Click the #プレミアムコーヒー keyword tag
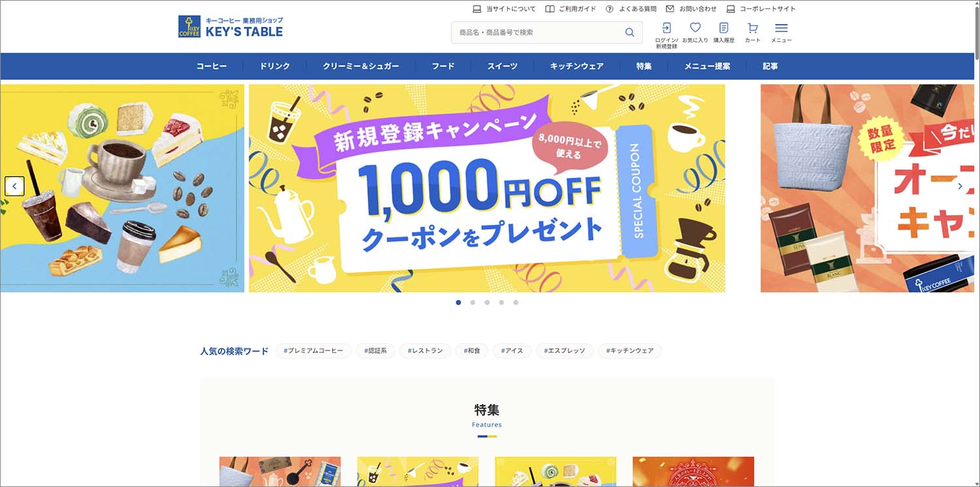 pos(314,351)
